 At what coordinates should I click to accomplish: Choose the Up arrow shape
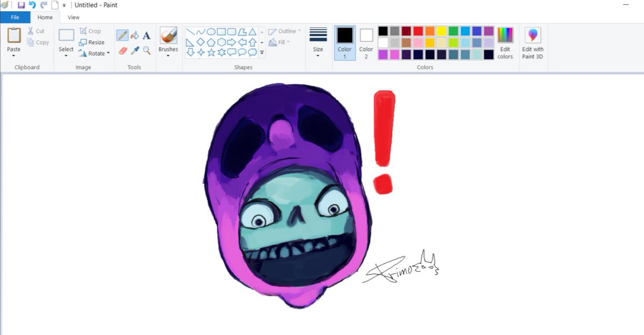click(x=252, y=42)
